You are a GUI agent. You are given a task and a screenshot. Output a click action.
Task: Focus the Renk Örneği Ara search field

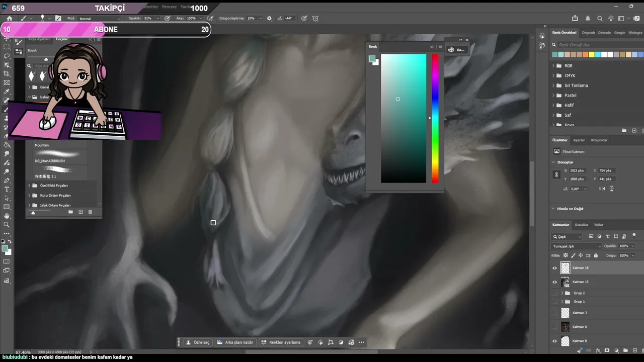coord(597,45)
